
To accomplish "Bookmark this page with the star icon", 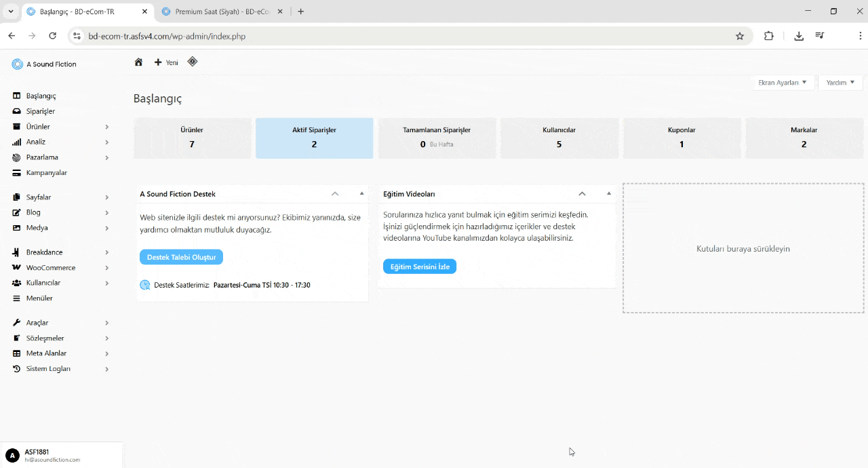I will pyautogui.click(x=740, y=36).
